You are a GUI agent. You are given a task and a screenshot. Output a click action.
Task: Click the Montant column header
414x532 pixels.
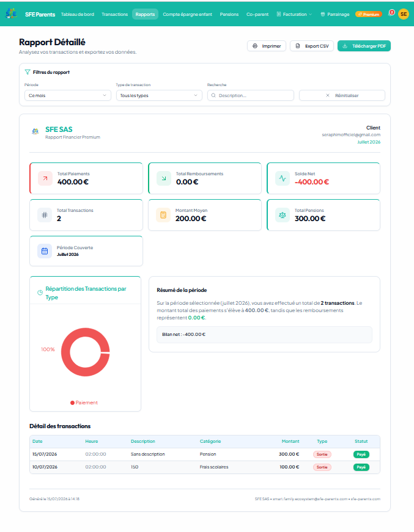coord(290,441)
